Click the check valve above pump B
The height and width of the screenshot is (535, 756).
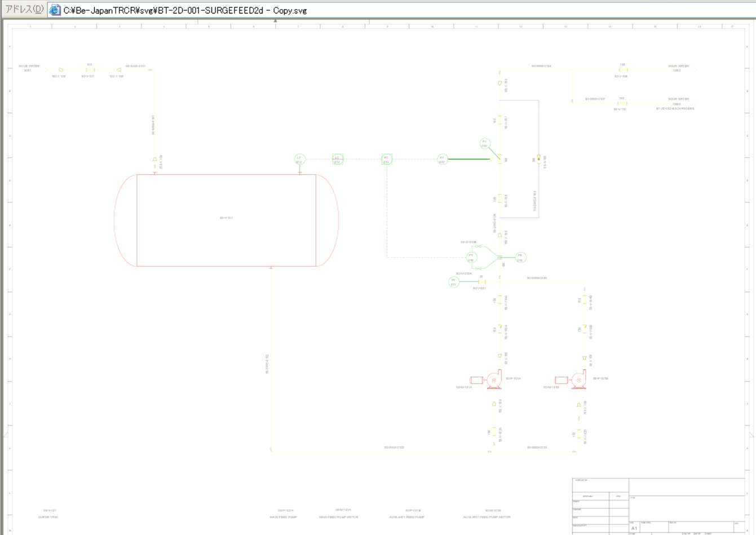click(x=585, y=328)
